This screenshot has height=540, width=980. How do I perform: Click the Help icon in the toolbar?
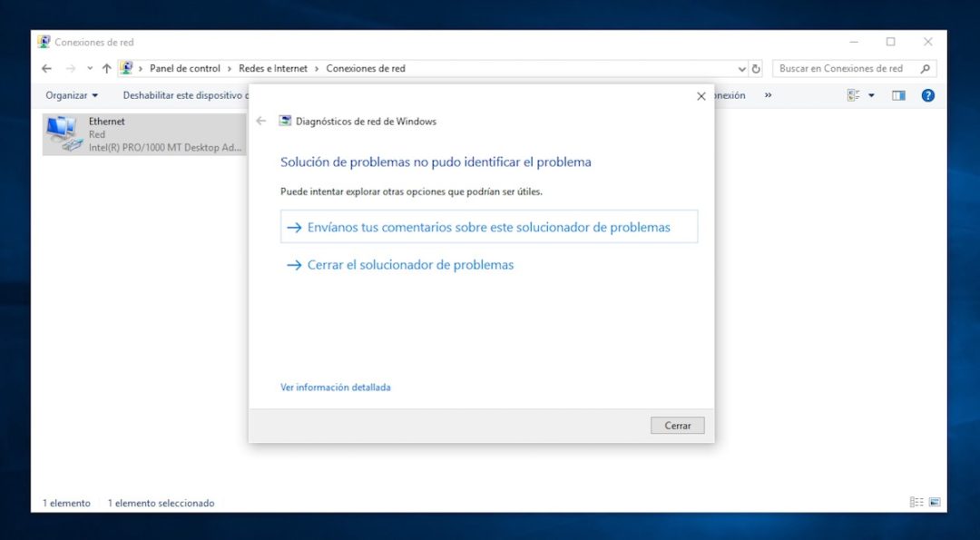click(x=927, y=94)
